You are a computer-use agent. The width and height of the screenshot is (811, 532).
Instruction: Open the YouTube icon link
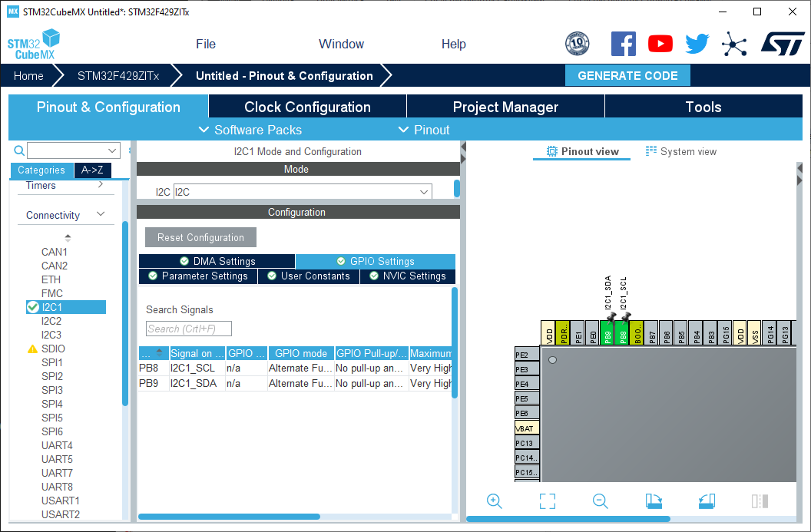click(x=660, y=44)
